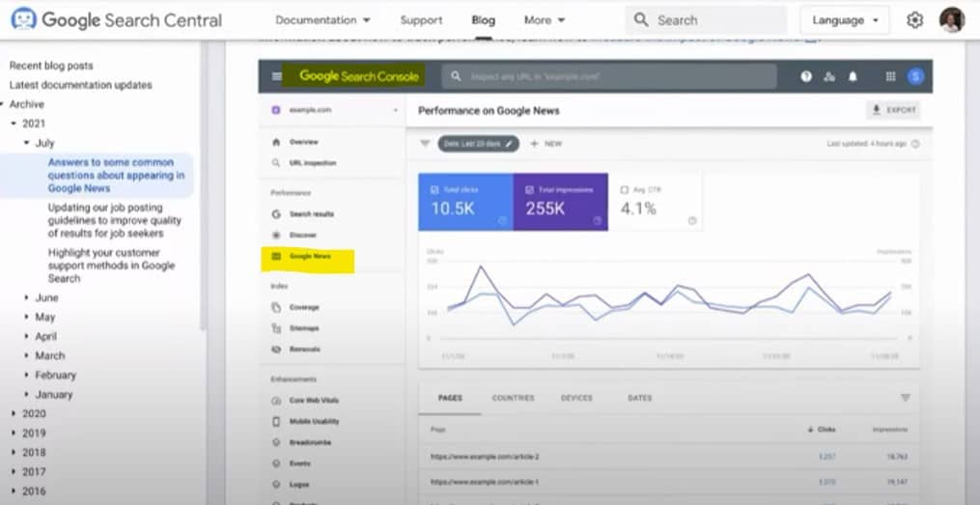Click the Impressions column header
Viewport: 980px width, 505px height.
(890, 430)
